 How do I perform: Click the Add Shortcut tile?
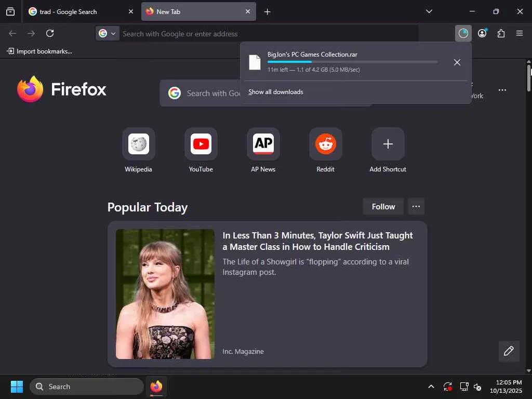coord(388,144)
